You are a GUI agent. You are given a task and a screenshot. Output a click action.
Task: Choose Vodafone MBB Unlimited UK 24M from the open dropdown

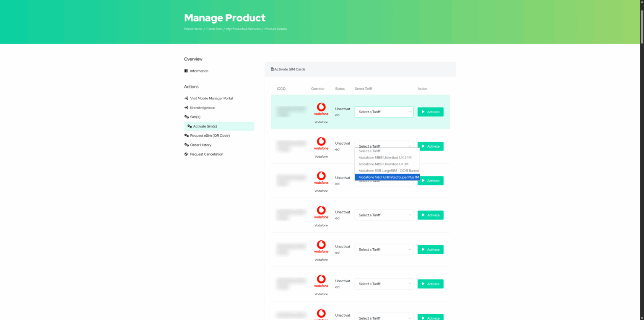(x=385, y=157)
